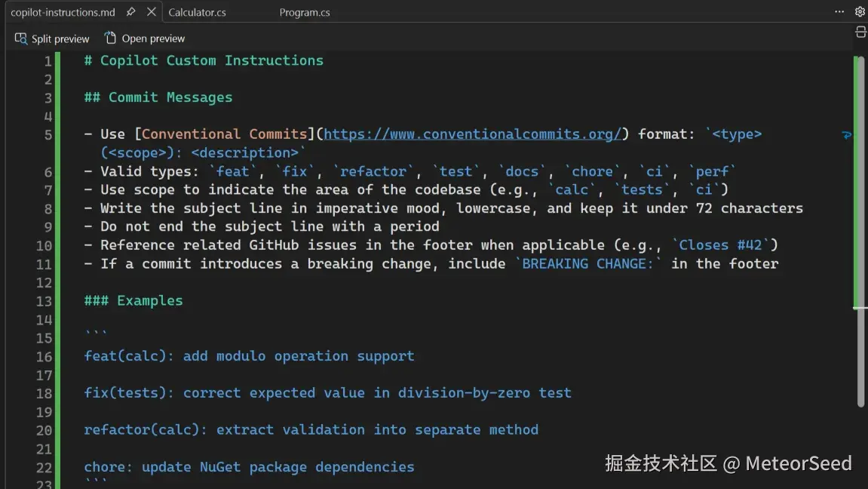Viewport: 868px width, 489px height.
Task: Click the `perf` type on line 6
Action: [712, 171]
